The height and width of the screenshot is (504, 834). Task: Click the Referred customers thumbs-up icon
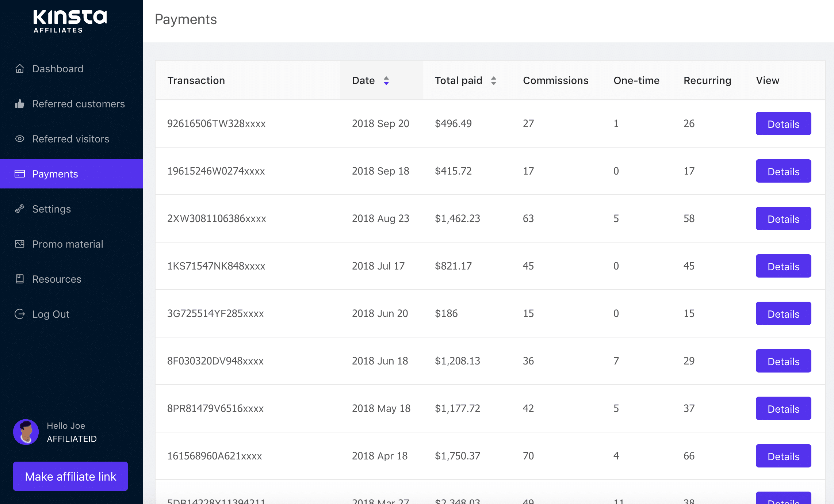(20, 104)
